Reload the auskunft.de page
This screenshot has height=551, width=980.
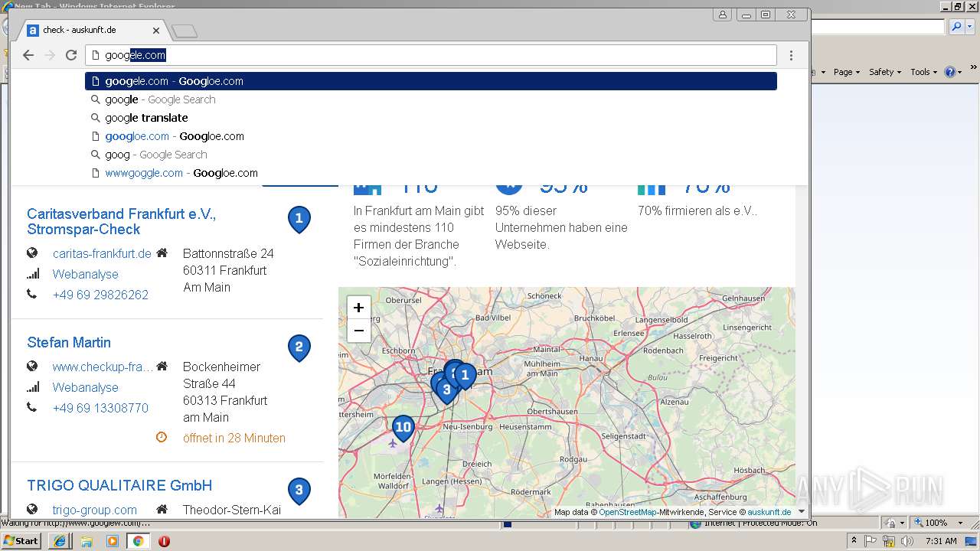pos(71,55)
